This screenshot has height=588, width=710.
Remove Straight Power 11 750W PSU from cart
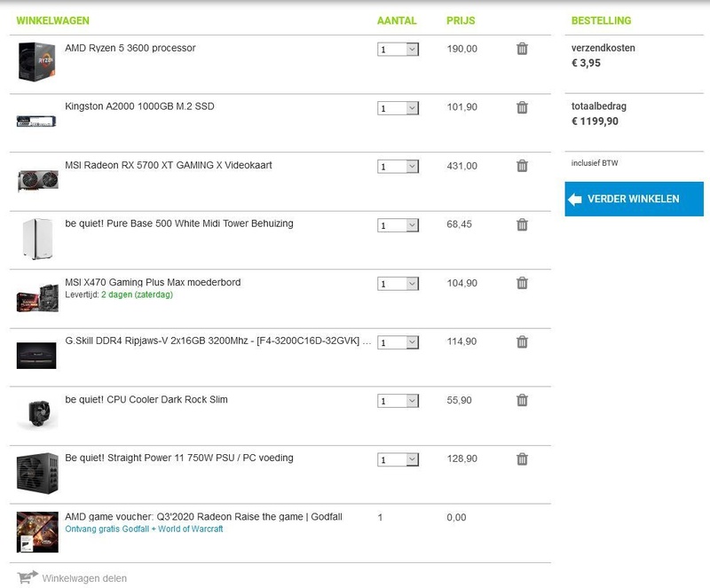click(522, 459)
